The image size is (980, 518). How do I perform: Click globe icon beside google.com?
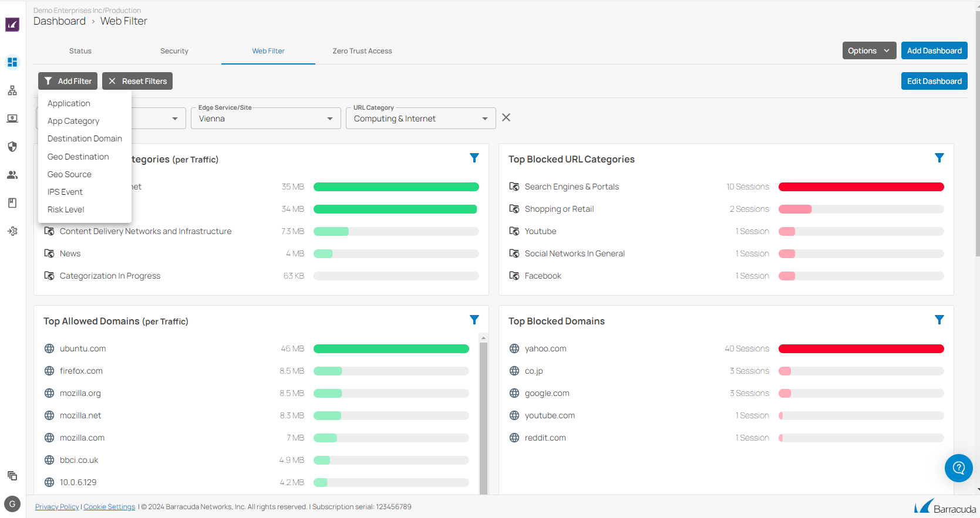tap(514, 393)
